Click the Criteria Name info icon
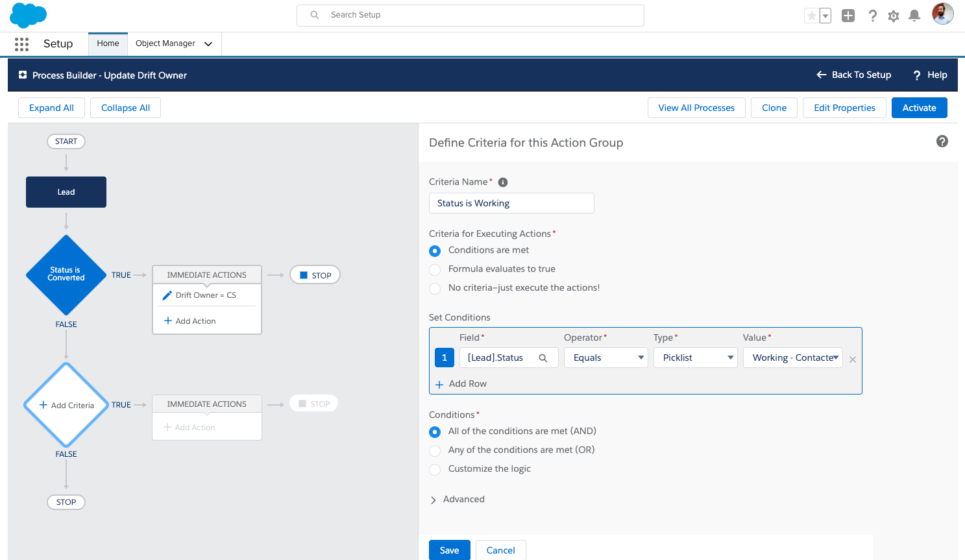This screenshot has width=965, height=560. [x=503, y=182]
